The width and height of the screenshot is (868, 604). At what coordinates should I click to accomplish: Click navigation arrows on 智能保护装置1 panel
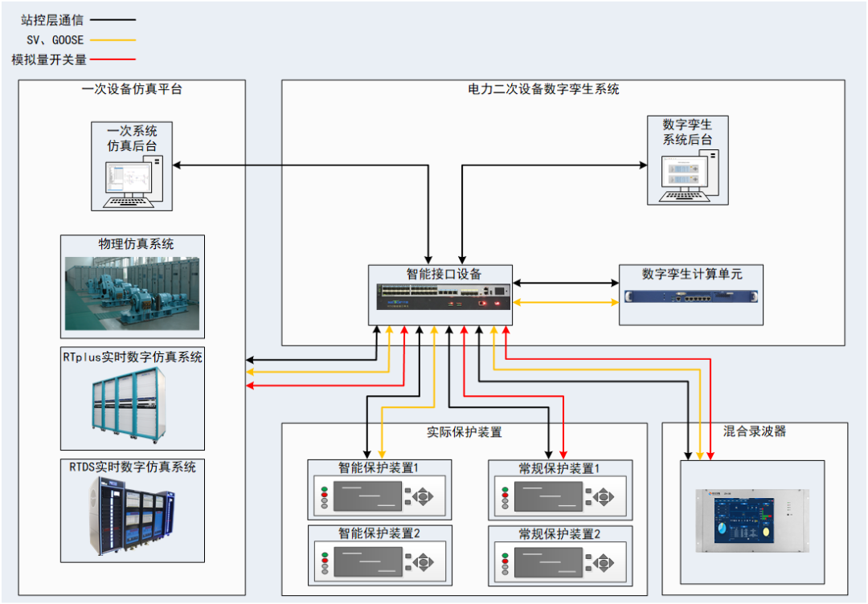(423, 496)
